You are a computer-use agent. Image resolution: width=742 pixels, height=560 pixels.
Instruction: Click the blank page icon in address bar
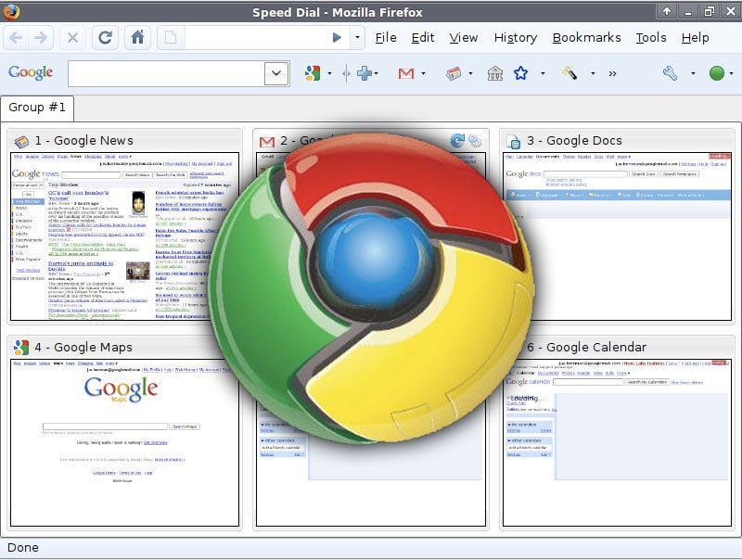pyautogui.click(x=171, y=37)
